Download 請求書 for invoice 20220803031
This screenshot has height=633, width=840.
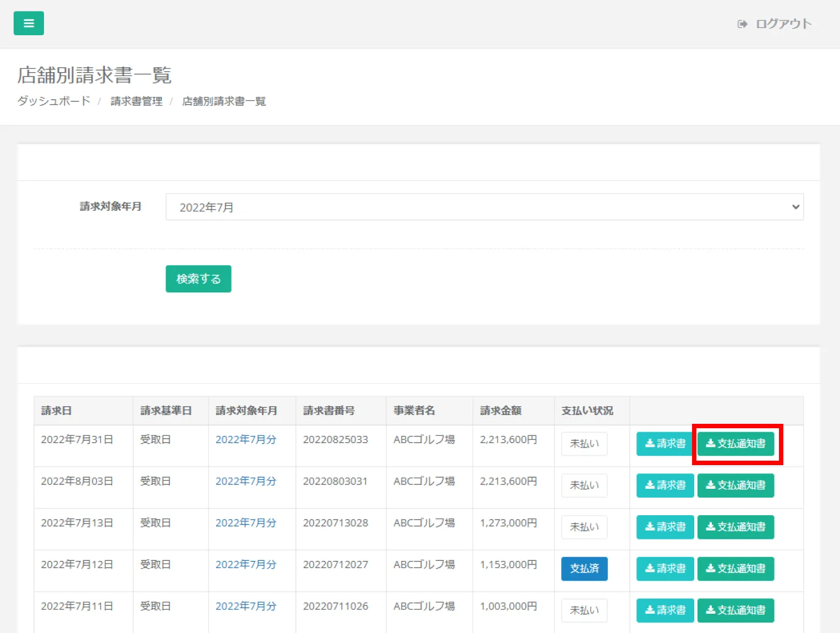[x=665, y=485]
